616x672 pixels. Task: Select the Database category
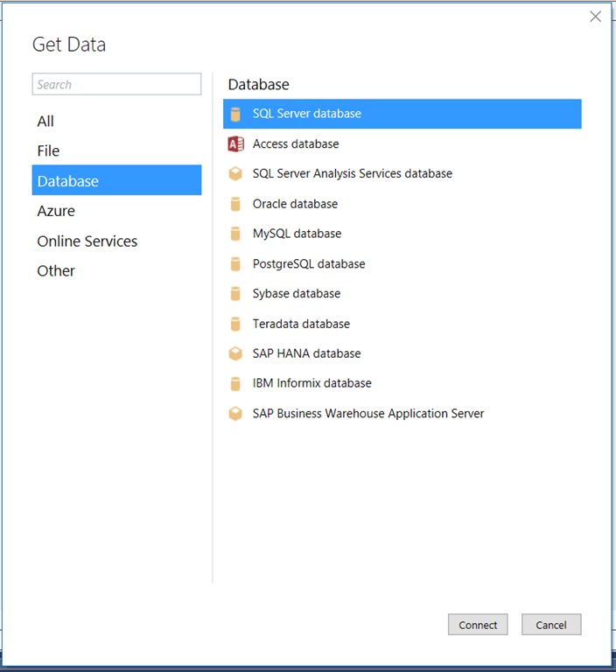pos(116,180)
